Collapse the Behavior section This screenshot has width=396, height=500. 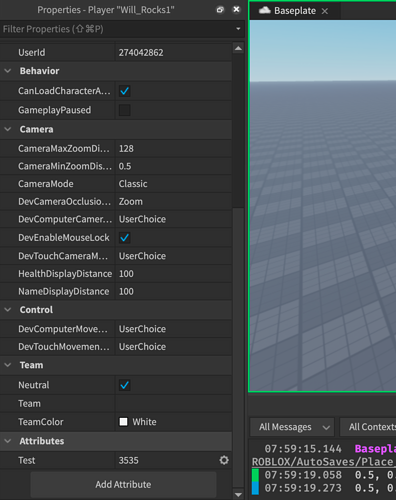[8, 71]
